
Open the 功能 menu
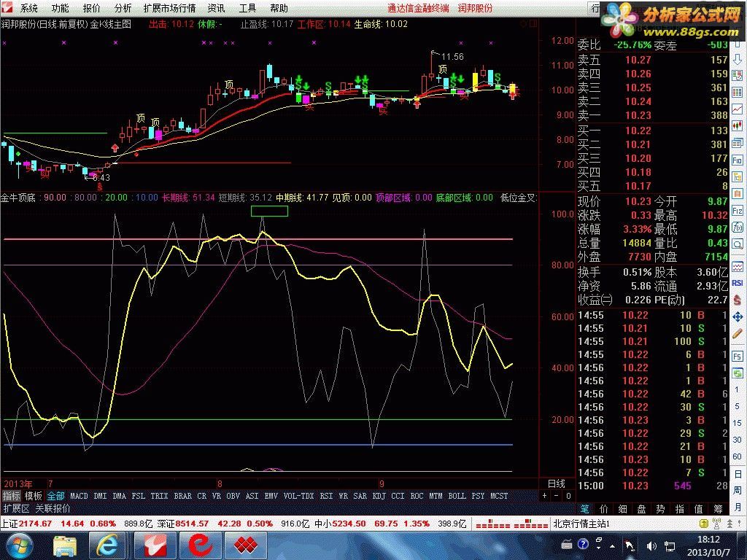[60, 8]
